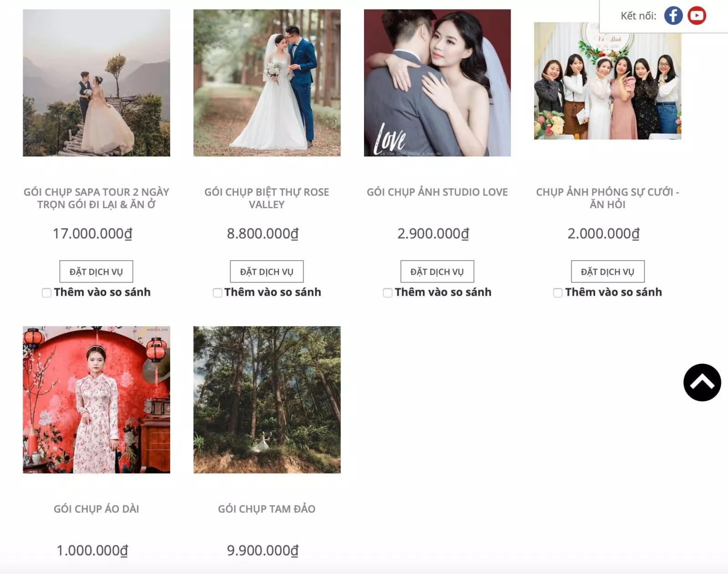Open GÓI CHỤP ẢNH STUDIO LOVE title link
This screenshot has width=728, height=574.
pos(437,192)
